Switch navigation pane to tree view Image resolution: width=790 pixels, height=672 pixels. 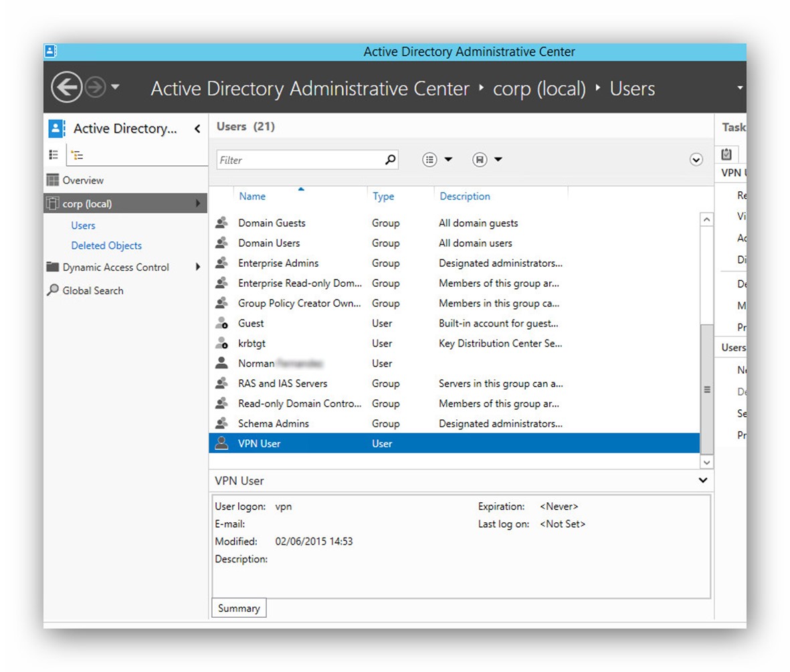pos(77,155)
